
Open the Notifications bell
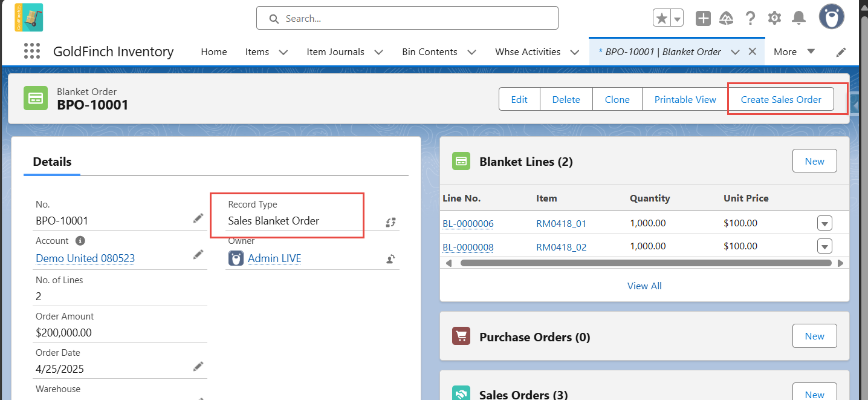799,18
